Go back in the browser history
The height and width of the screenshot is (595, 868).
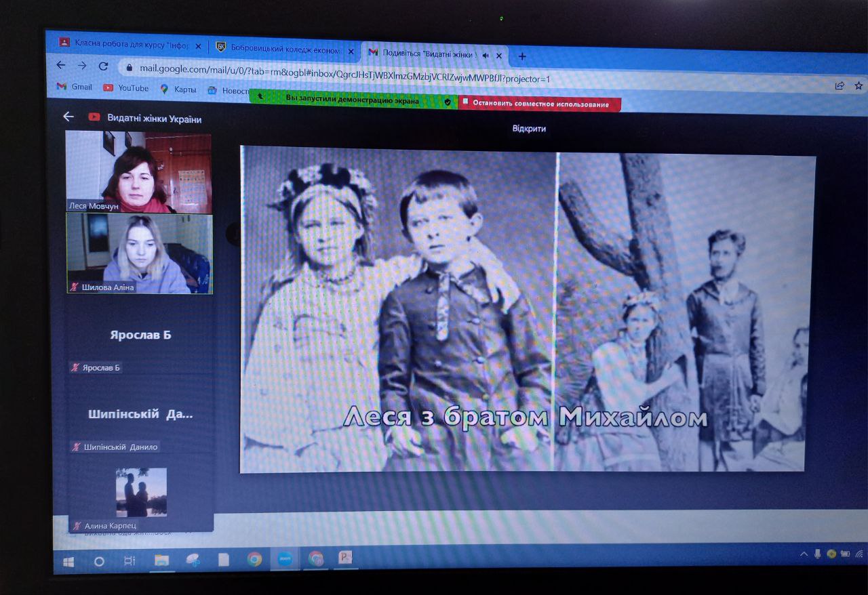pos(61,65)
